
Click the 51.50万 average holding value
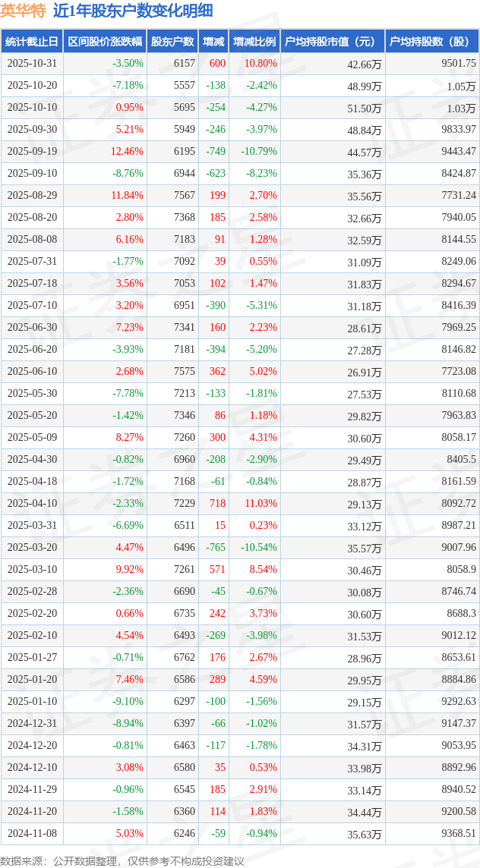point(364,108)
